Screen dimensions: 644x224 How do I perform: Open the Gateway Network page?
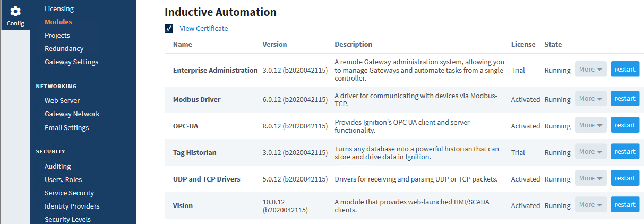tap(72, 114)
